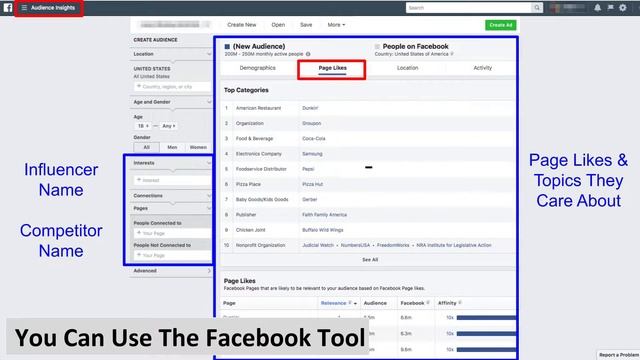Switch to the Page Likes tab
The image size is (640, 360).
point(332,68)
